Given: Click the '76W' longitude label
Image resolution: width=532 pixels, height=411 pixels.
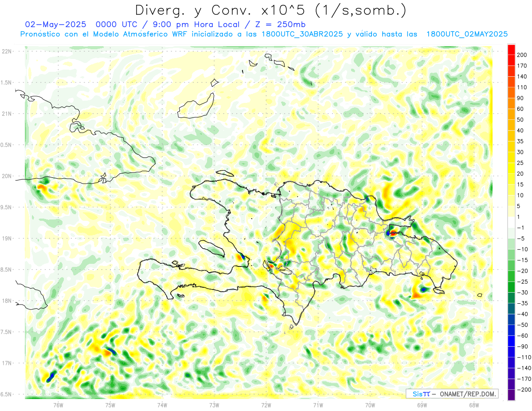Looking at the screenshot, I should [x=58, y=405].
